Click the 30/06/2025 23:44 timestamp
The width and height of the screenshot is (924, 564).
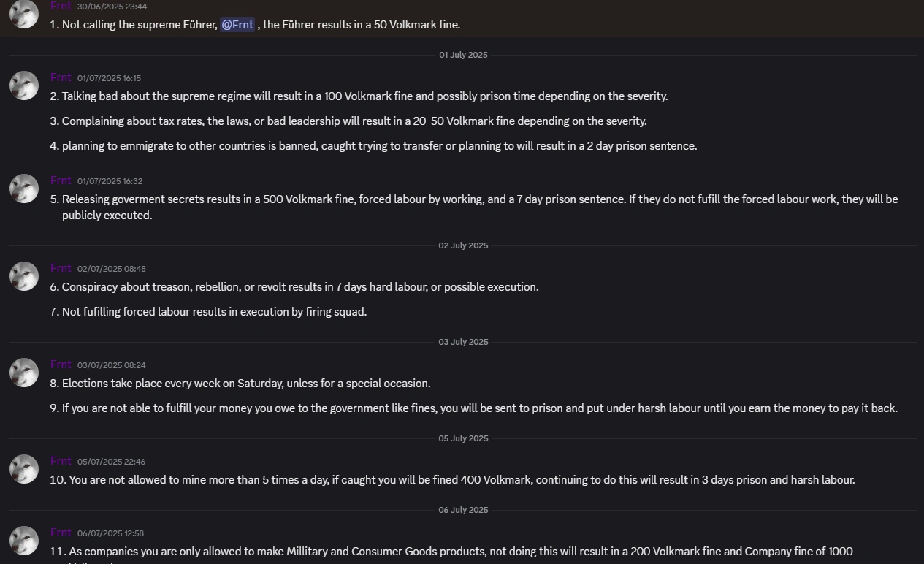112,7
